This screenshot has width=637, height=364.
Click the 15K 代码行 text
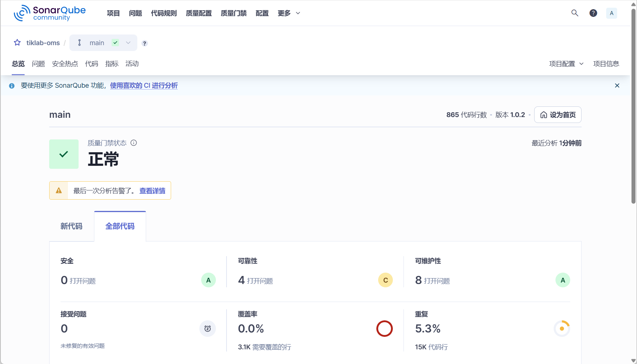(431, 347)
